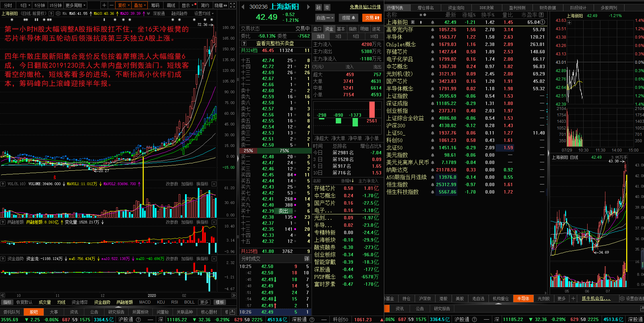Enter fullscreen chart mode icon
Image resolution: width=644 pixels, height=323 pixels.
tap(233, 5)
